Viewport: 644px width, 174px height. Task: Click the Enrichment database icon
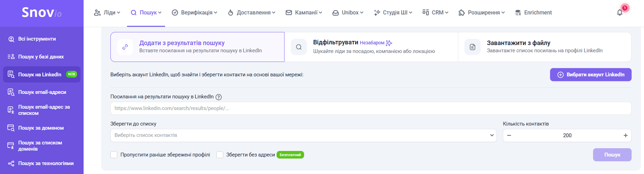[x=518, y=13]
